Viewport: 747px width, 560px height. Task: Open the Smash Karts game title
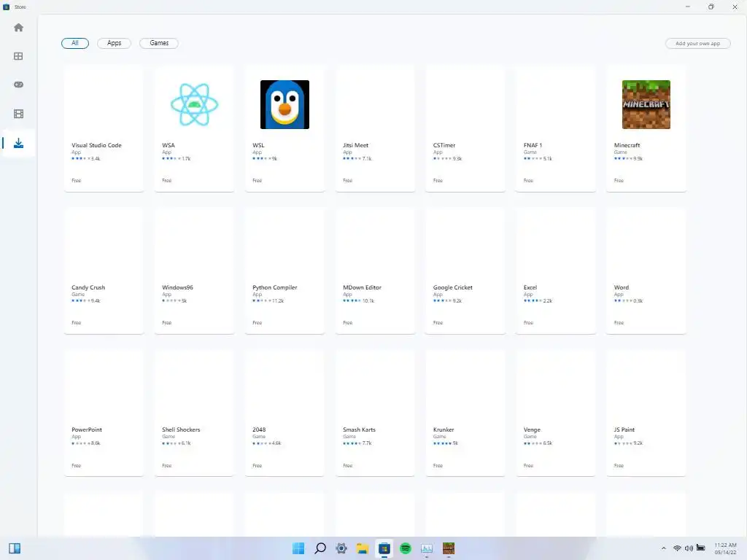tap(359, 429)
